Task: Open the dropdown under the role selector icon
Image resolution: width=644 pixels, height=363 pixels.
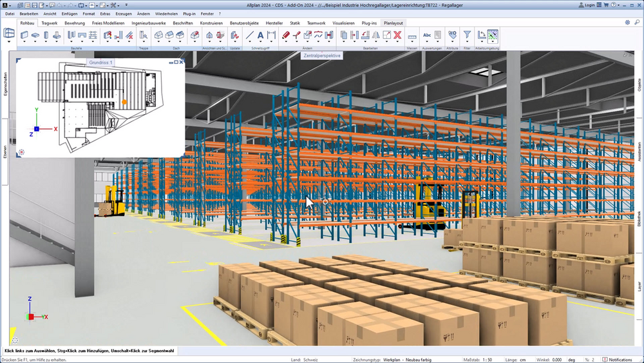Action: tap(9, 42)
